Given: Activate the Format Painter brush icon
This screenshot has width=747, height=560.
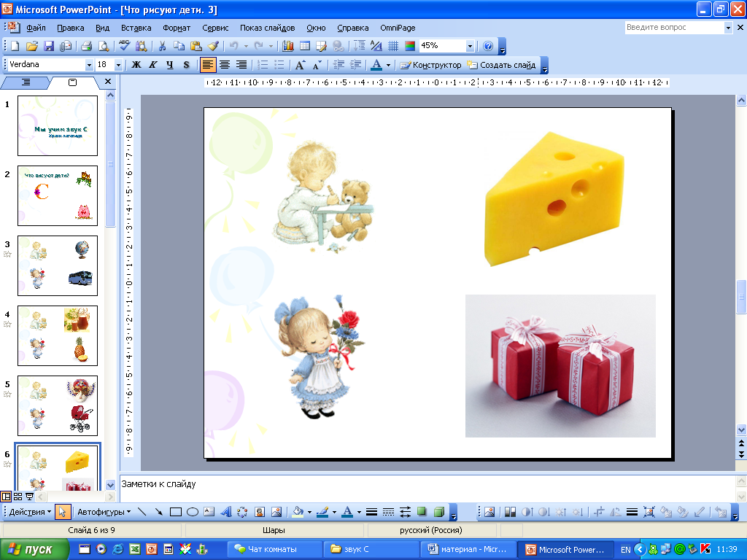Looking at the screenshot, I should coord(213,46).
